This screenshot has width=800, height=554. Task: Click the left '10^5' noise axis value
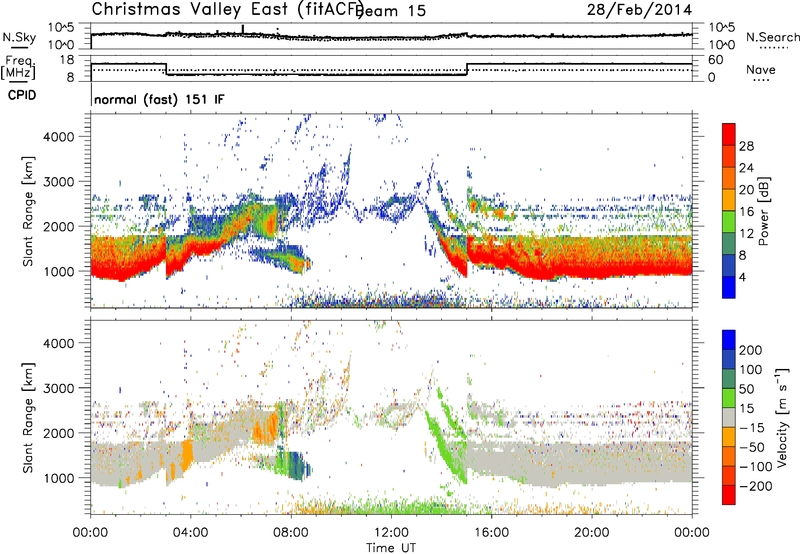click(x=61, y=28)
